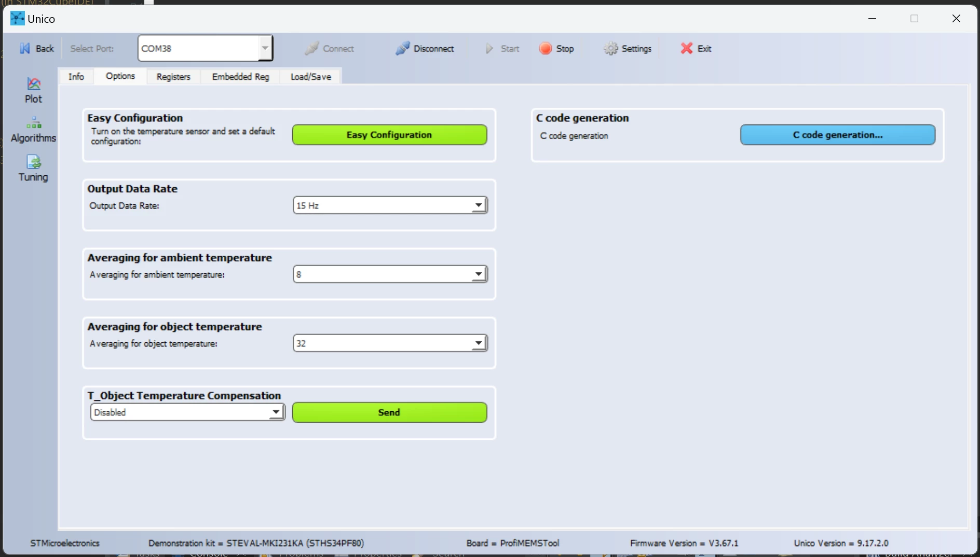Click the green Send button
Image resolution: width=980 pixels, height=557 pixels.
[x=389, y=412]
